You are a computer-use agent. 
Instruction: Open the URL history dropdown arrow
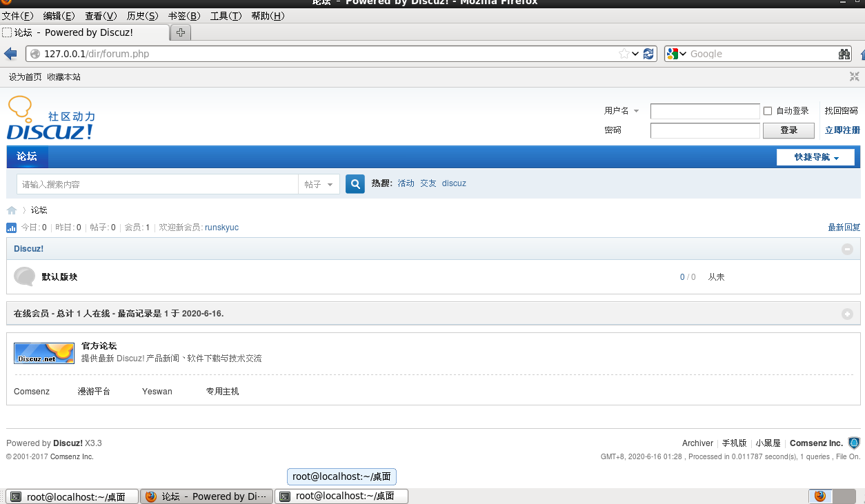click(635, 54)
